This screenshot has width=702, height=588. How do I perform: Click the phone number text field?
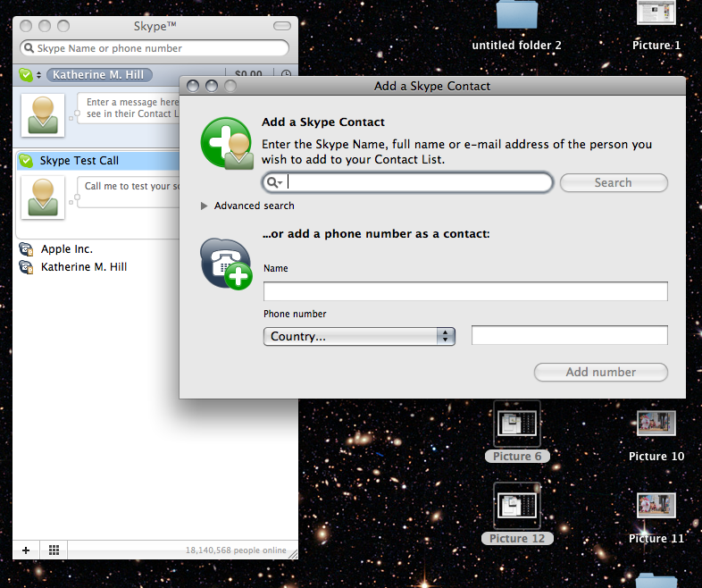(x=570, y=335)
